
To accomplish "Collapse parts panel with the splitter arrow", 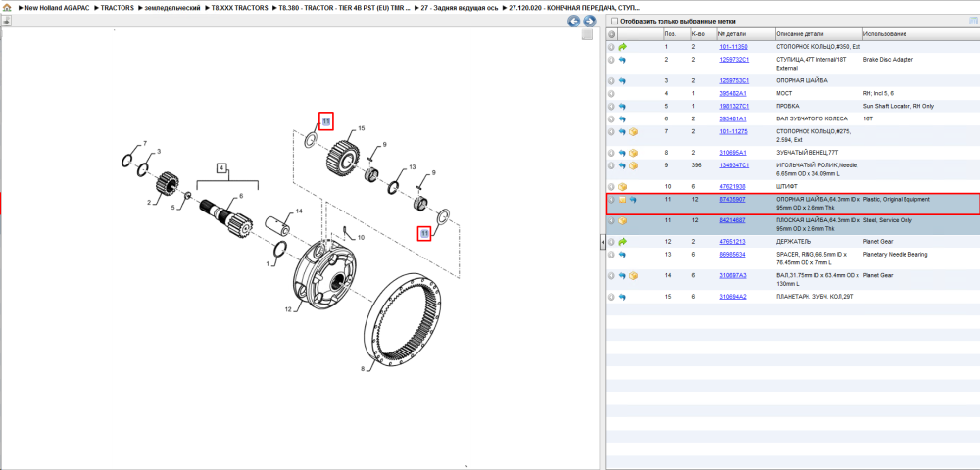I will coord(602,242).
